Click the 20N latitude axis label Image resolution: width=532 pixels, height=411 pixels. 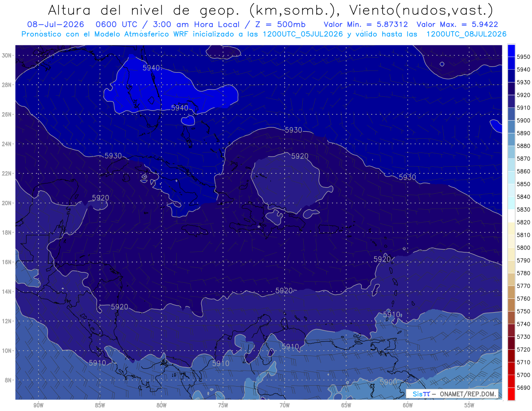point(7,203)
